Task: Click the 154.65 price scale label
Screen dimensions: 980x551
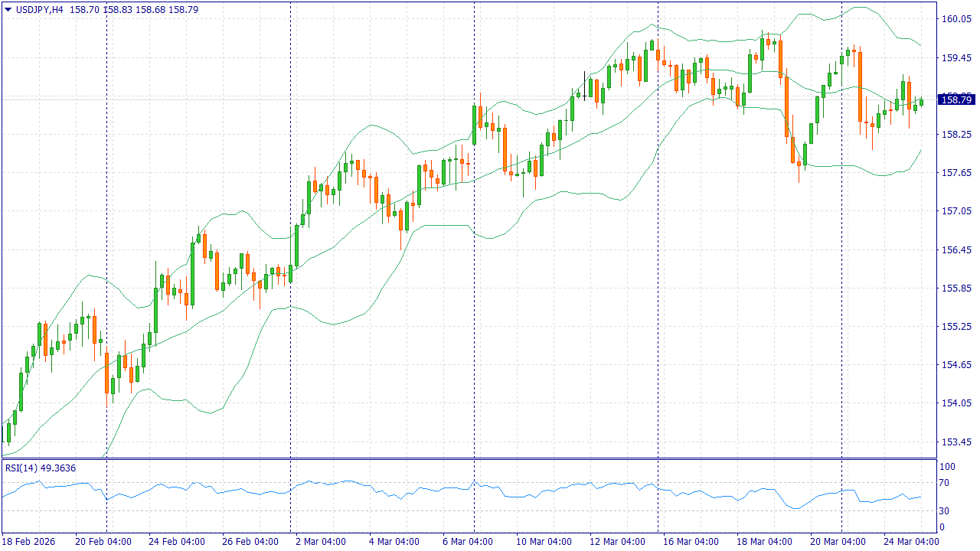Action: [956, 365]
